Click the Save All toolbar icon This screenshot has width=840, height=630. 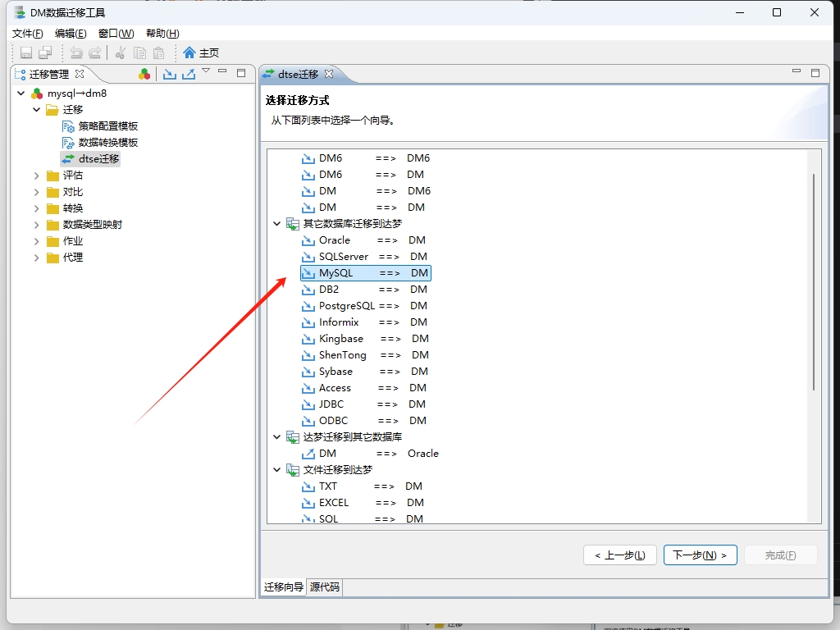click(46, 52)
